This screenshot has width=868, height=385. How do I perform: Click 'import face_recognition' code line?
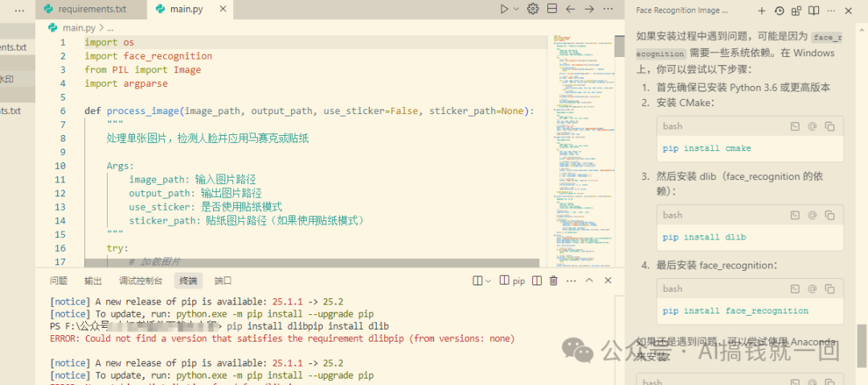149,56
